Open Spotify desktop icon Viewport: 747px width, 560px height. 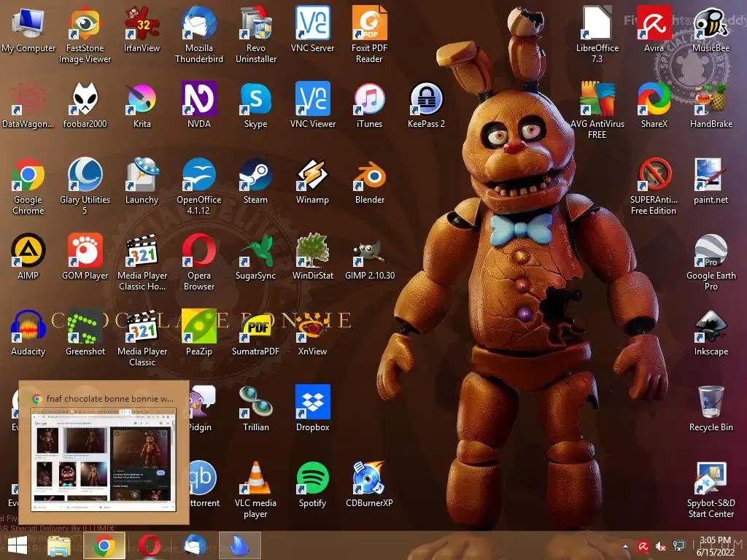pos(312,485)
